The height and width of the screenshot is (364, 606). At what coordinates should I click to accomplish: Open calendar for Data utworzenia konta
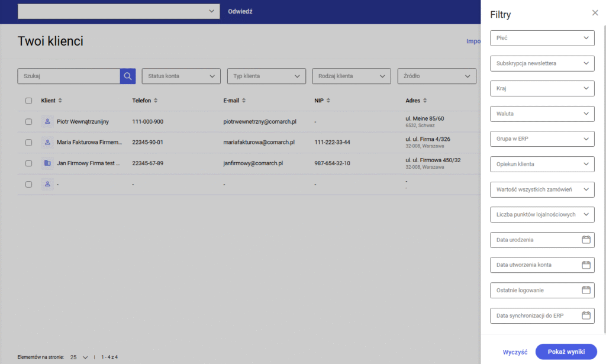click(586, 265)
